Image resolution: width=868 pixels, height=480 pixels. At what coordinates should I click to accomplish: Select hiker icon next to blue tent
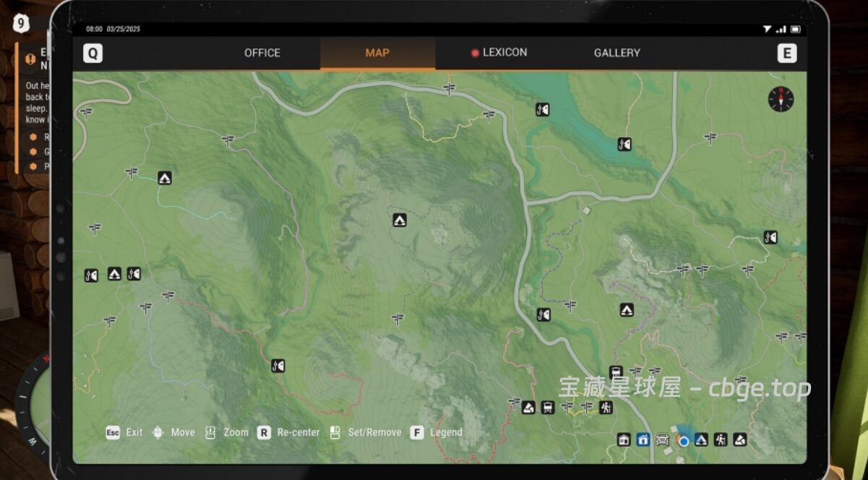click(721, 440)
